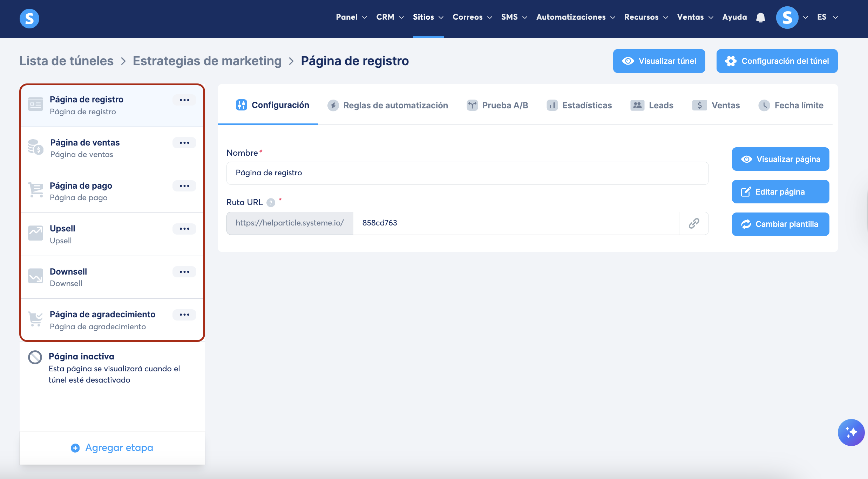Expand the Automatizaciones menu
The height and width of the screenshot is (479, 868).
(x=575, y=17)
